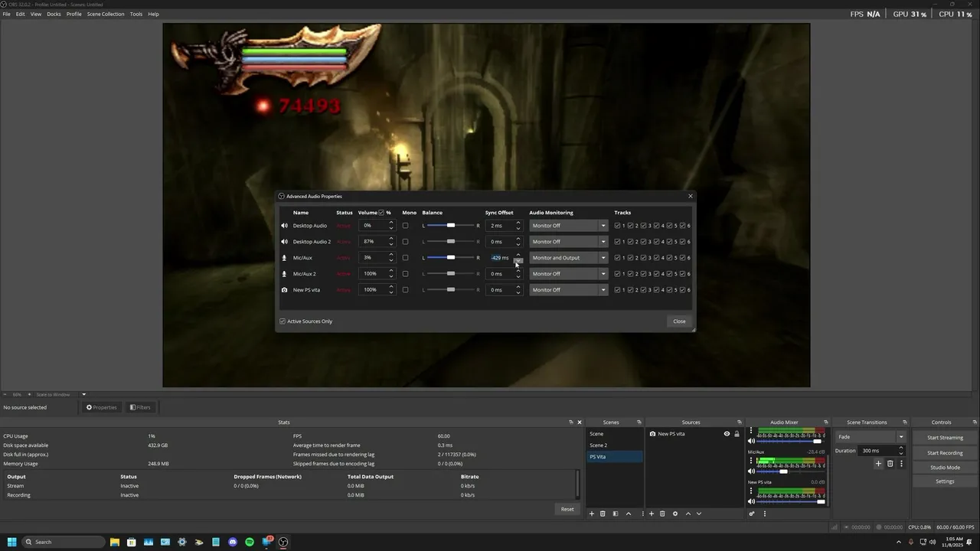The image size is (980, 551).
Task: Open the Docks menu
Action: (54, 14)
